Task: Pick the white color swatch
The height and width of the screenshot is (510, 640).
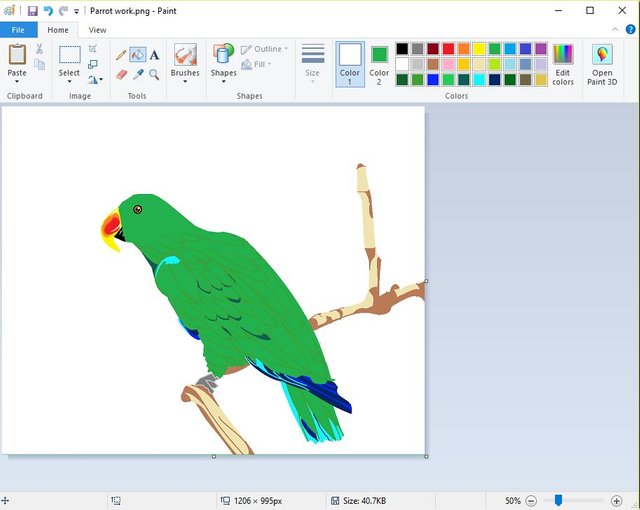Action: [402, 64]
